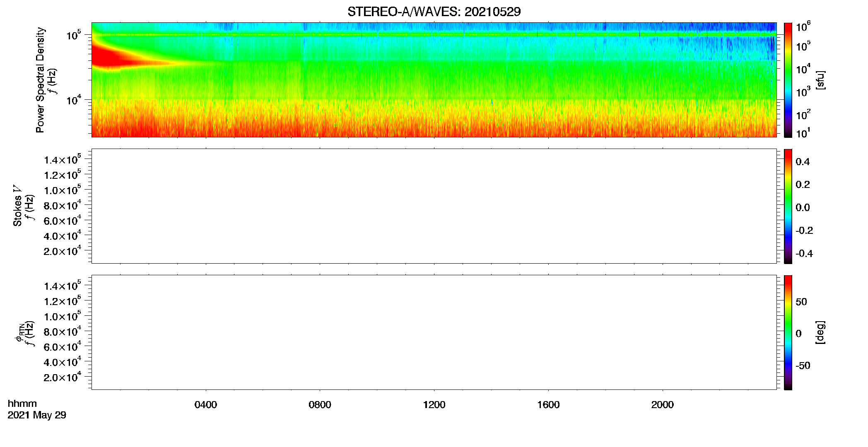
Task: Click the 2021 May 29 date label
Action: click(37, 415)
